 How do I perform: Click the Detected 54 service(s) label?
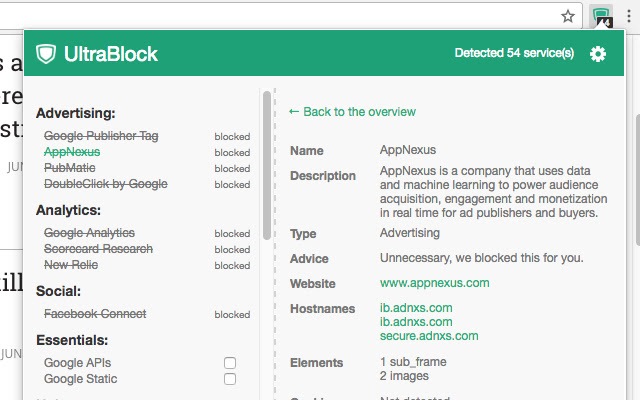click(514, 54)
